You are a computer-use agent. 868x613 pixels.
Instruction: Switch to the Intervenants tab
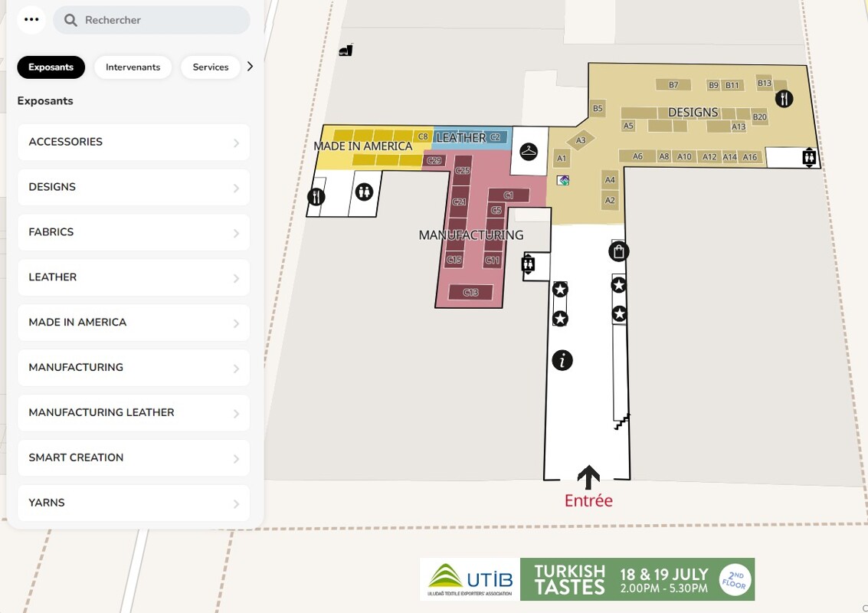133,67
